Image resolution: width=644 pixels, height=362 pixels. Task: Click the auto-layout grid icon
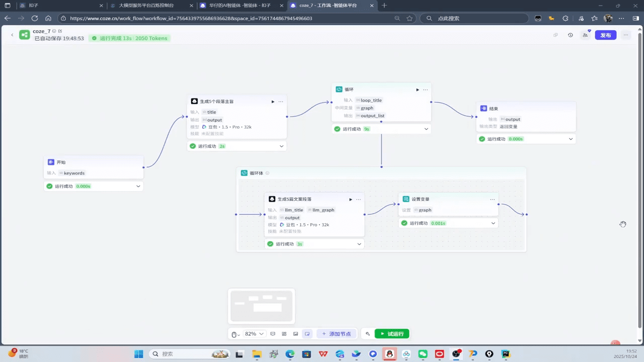click(x=284, y=334)
